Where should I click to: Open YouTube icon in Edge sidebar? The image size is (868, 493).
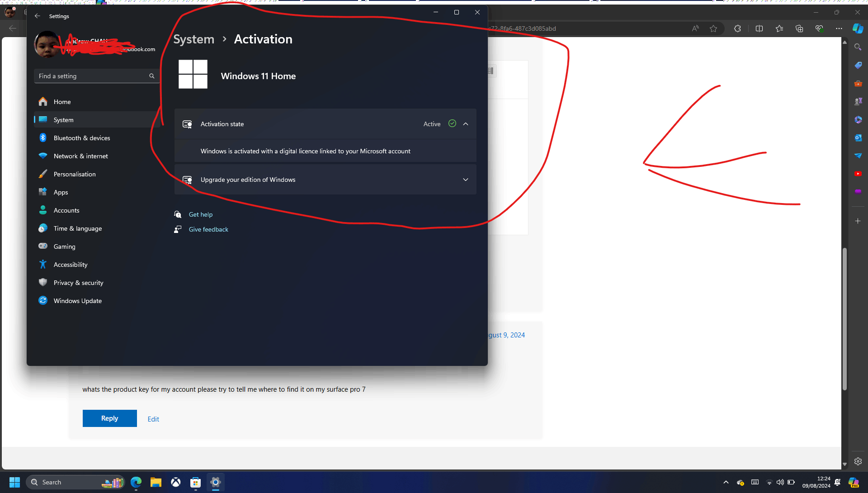[858, 174]
